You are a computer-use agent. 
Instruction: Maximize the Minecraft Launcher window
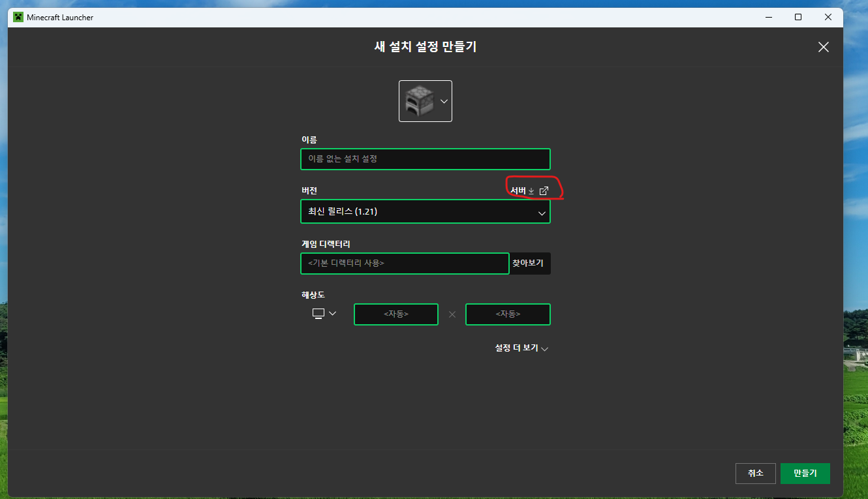point(798,17)
